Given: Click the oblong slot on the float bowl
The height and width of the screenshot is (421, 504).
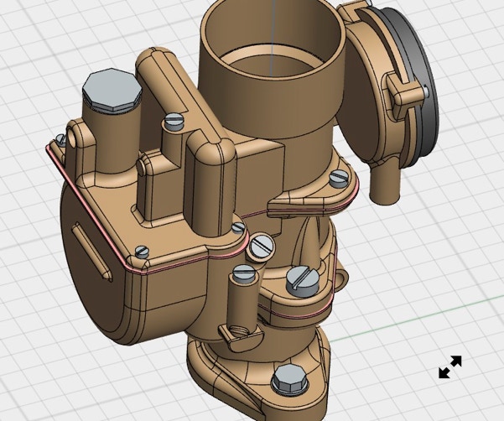Looking at the screenshot, I should pos(91,251).
